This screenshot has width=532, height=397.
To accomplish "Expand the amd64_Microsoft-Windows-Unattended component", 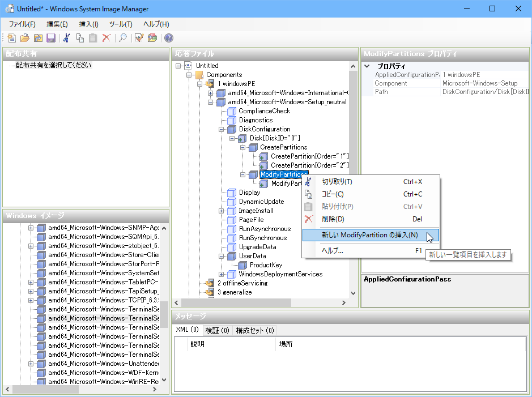I will click(31, 364).
